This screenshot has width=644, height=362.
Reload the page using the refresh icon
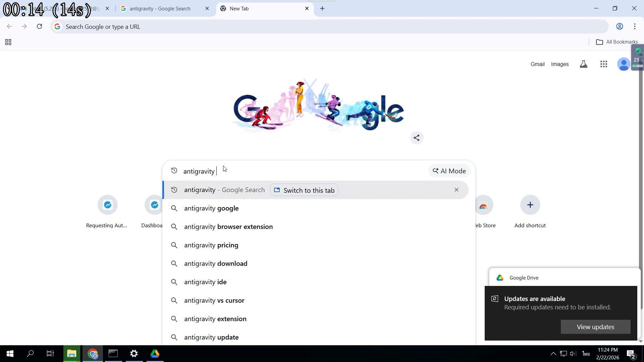39,26
